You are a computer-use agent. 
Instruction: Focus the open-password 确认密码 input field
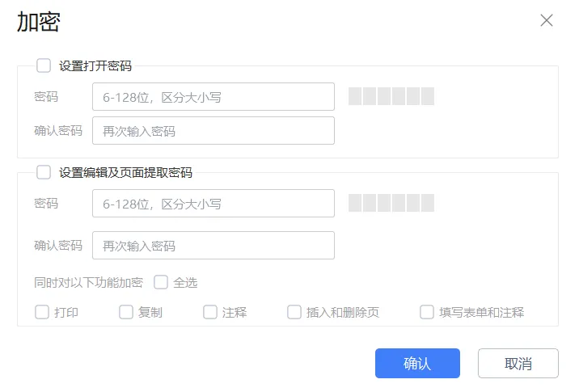[x=213, y=131]
